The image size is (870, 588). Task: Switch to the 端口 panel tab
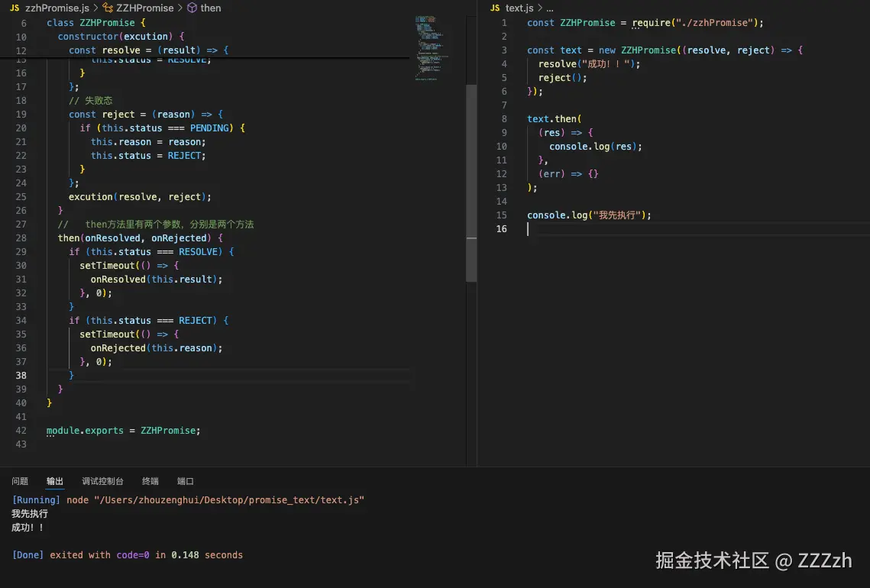[x=186, y=481]
